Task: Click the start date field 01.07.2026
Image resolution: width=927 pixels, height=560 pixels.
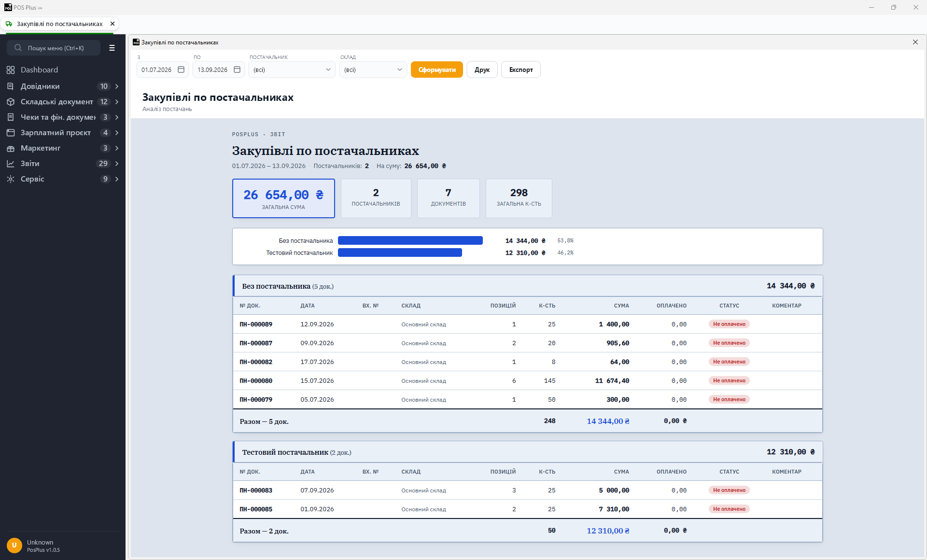Action: tap(163, 70)
